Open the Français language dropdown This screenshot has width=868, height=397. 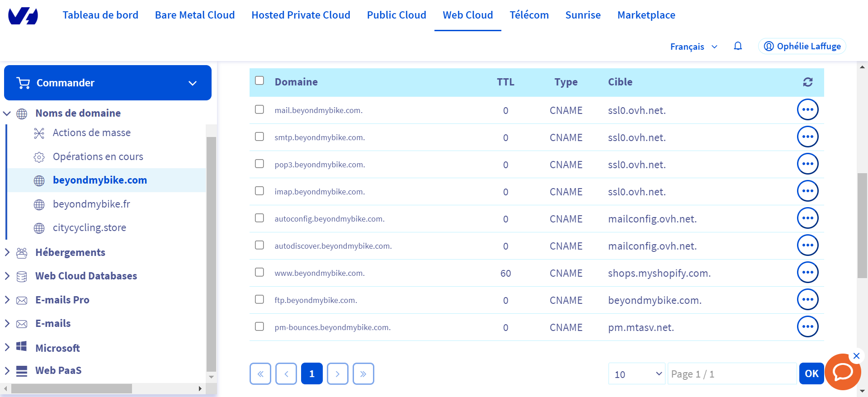click(x=694, y=47)
